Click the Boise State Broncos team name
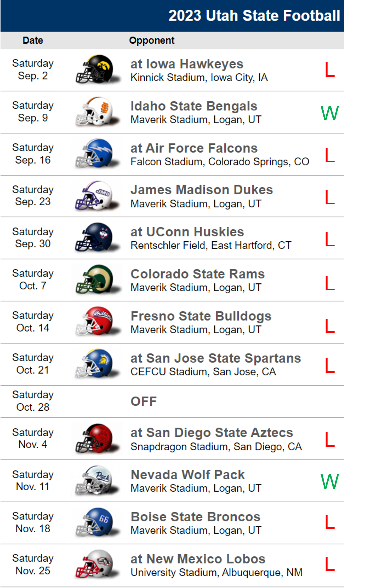365x588 pixels. point(196,517)
